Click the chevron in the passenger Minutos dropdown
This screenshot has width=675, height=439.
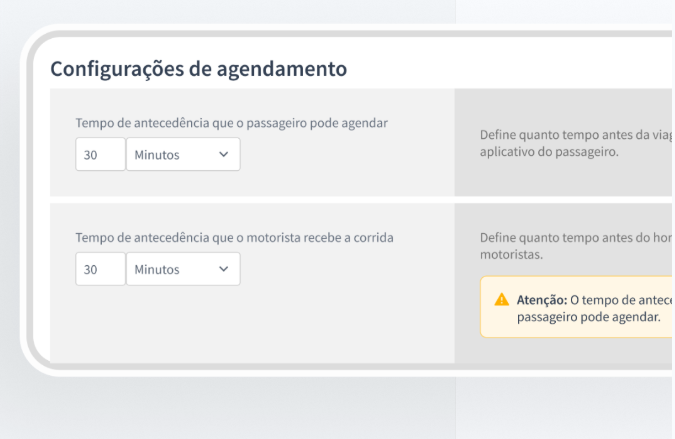tap(223, 155)
